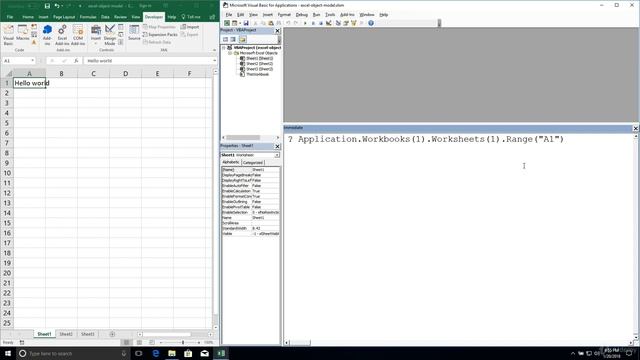Click Break pause icon in VBA toolbar

coord(313,23)
